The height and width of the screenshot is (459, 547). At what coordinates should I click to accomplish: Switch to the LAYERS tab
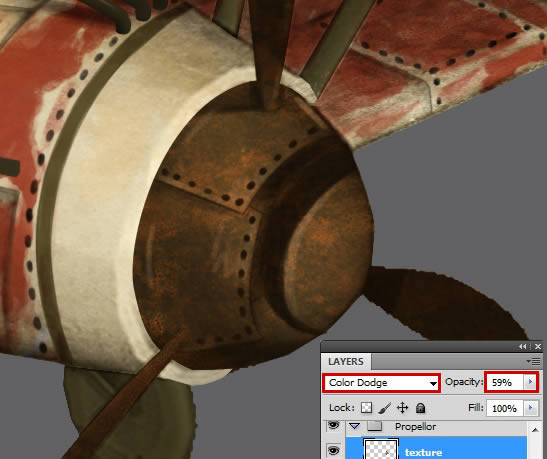tap(346, 362)
